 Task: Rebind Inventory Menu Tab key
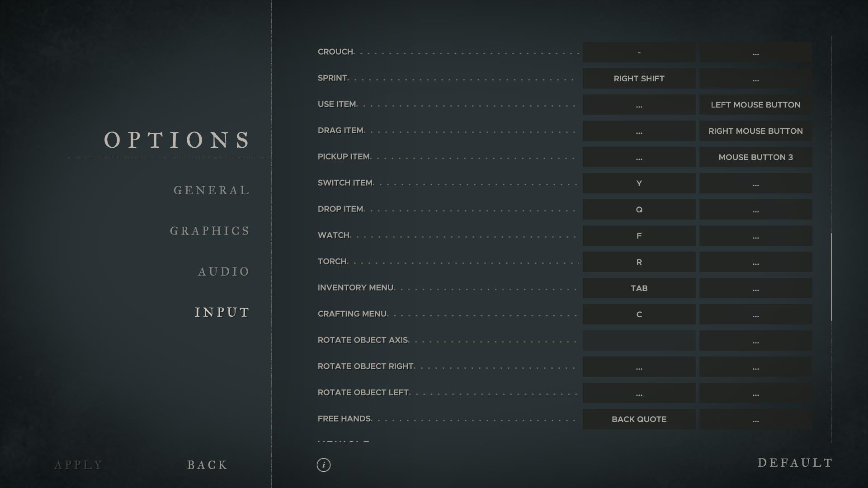click(x=639, y=288)
